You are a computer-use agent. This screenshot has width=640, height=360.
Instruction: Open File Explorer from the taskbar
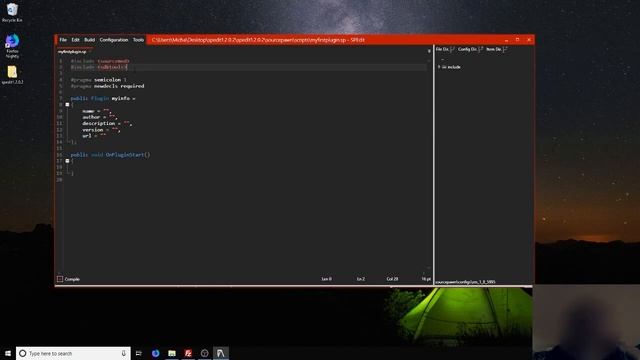click(172, 353)
